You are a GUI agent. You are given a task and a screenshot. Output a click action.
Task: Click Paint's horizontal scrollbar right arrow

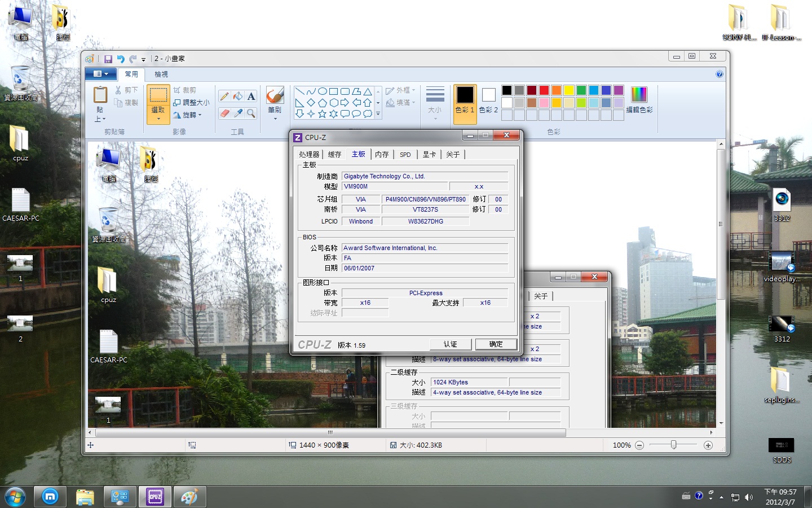tap(712, 433)
